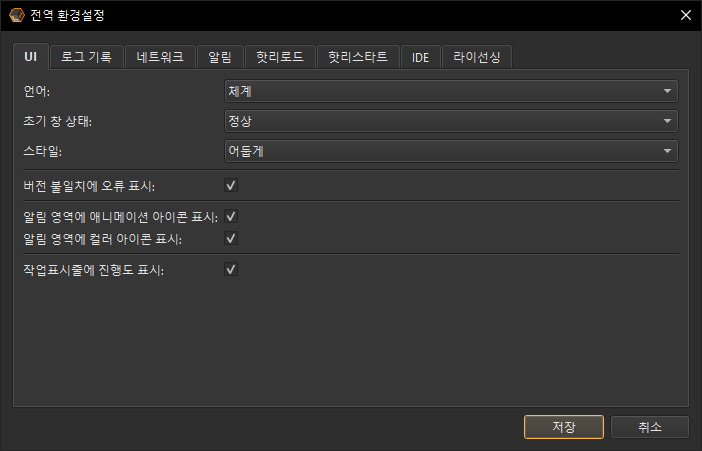Viewport: 702px width, 451px height.
Task: Click the 알림 영역에 컬러 아이콘 표시: label
Action: coord(103,239)
